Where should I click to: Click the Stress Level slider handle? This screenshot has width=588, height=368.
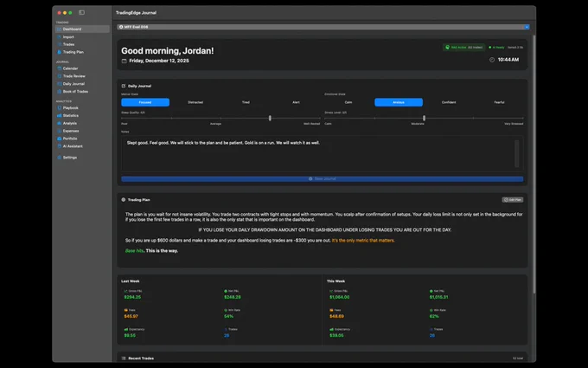tap(424, 118)
